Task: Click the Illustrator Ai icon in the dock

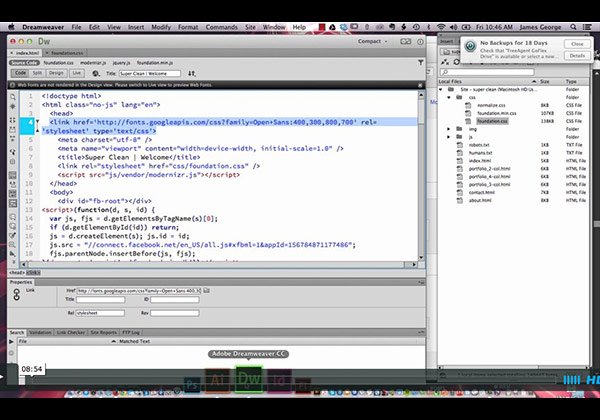Action: [x=217, y=380]
